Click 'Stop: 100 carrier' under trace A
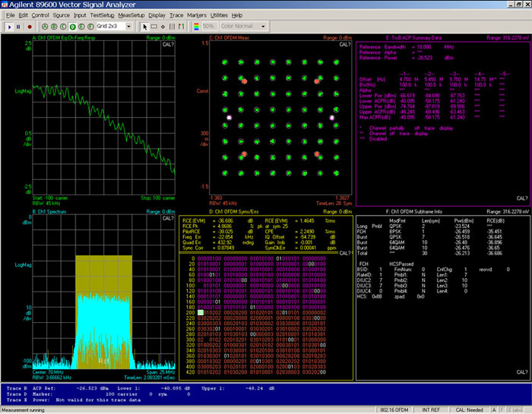This screenshot has width=532, height=414. click(158, 198)
